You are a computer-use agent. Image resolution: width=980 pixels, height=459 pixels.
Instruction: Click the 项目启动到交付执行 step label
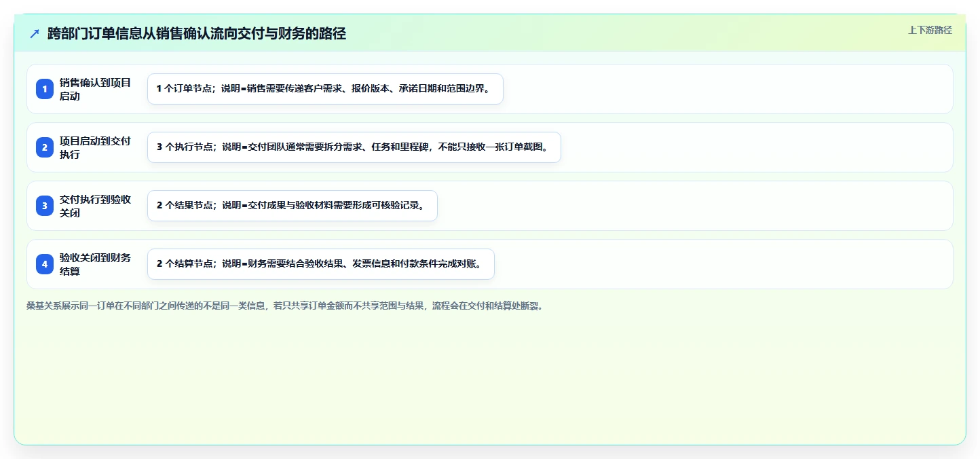pyautogui.click(x=96, y=147)
